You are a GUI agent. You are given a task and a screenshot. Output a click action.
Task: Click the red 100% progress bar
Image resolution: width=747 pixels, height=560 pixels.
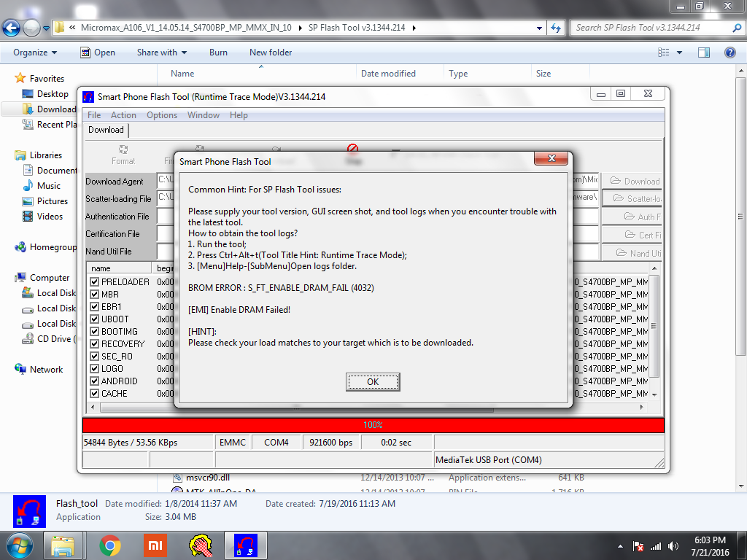pos(373,425)
